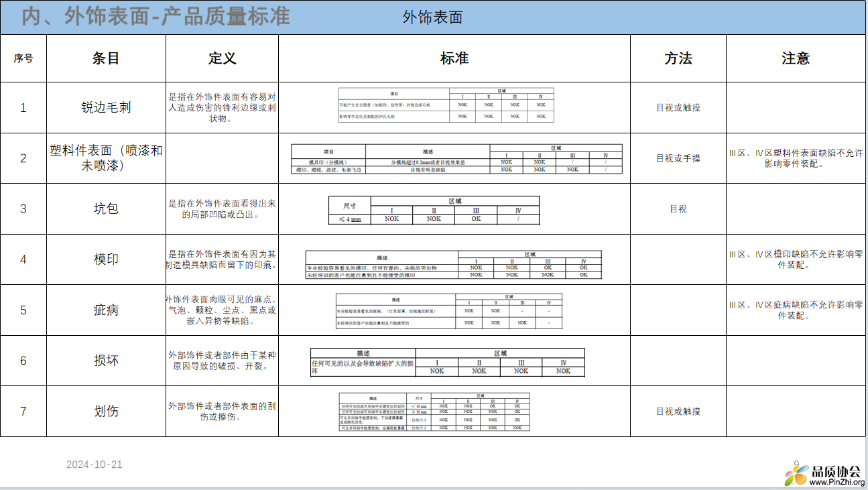
Task: Click the ≤ 4 mm size cell
Action: pyautogui.click(x=350, y=220)
